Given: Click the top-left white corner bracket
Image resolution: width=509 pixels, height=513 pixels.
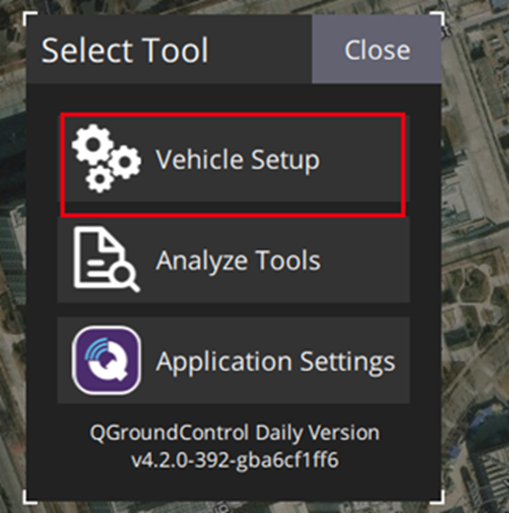Looking at the screenshot, I should point(29,18).
